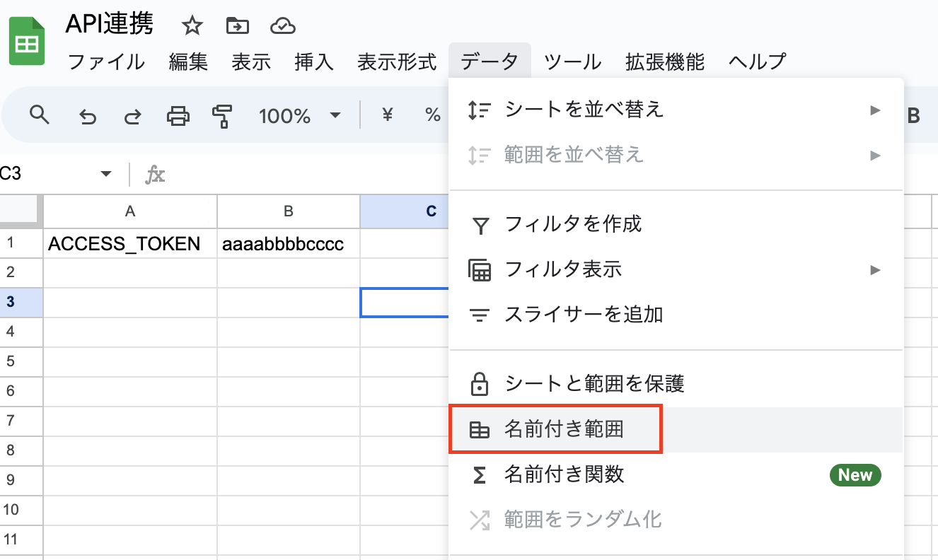The height and width of the screenshot is (560, 938).
Task: Open the name box dropdown arrow
Action: tap(106, 174)
